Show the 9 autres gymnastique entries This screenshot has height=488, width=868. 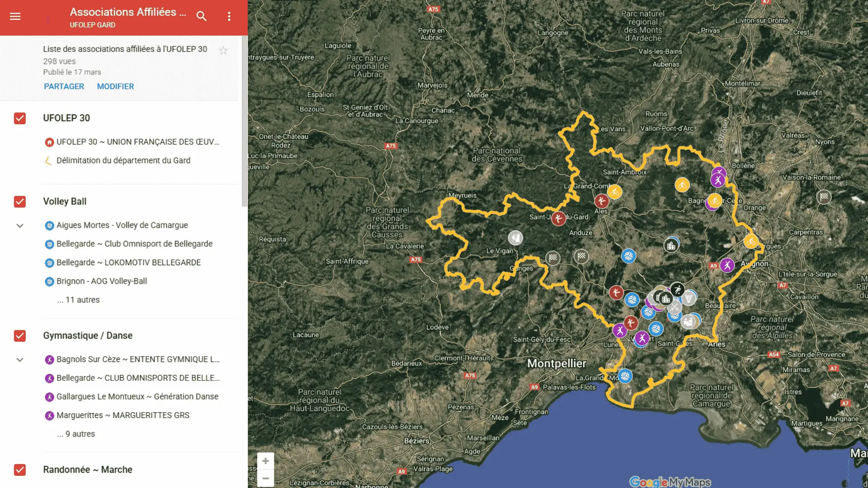(x=76, y=434)
